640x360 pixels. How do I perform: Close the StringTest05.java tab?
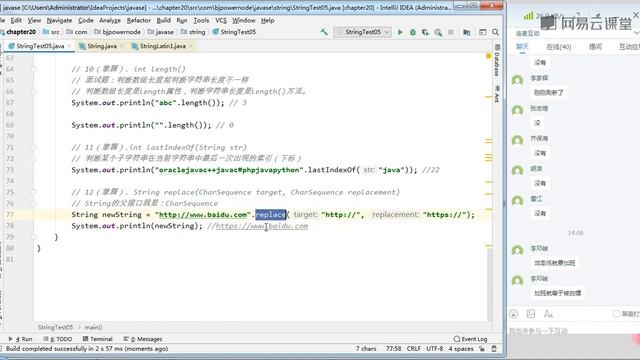69,46
